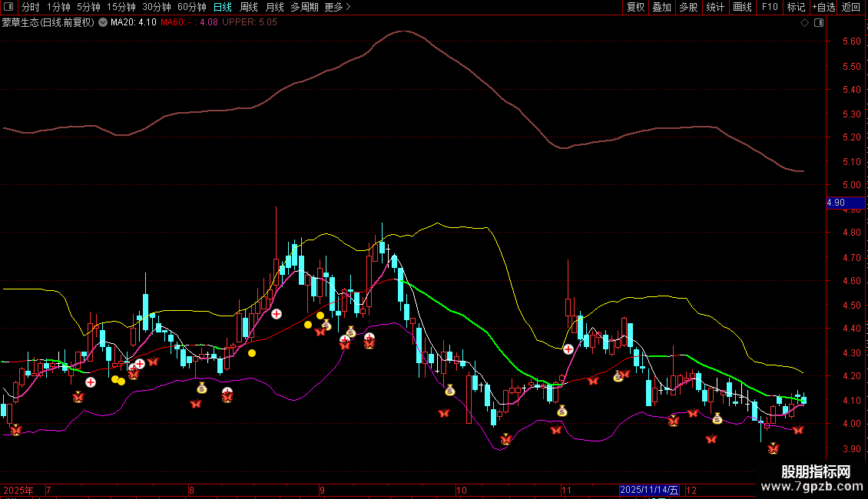Toggle the left sidebar panel icon

point(9,7)
